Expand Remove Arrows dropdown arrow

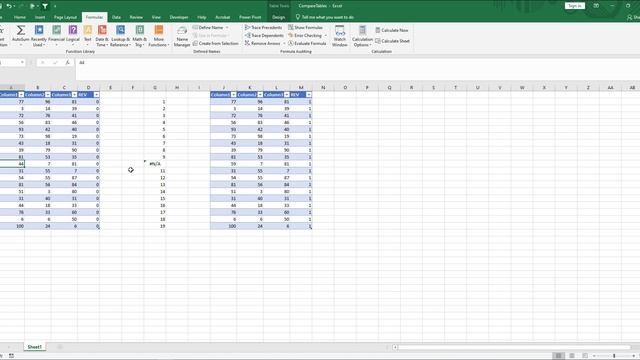[x=284, y=43]
